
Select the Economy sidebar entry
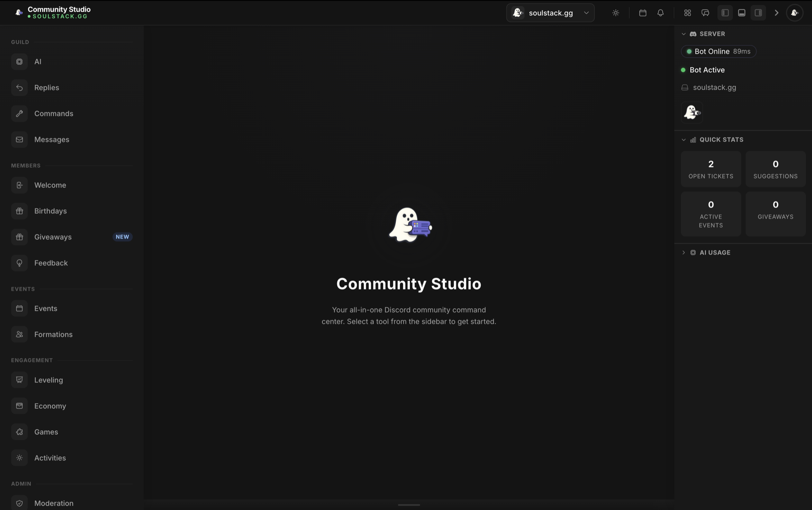[72, 406]
